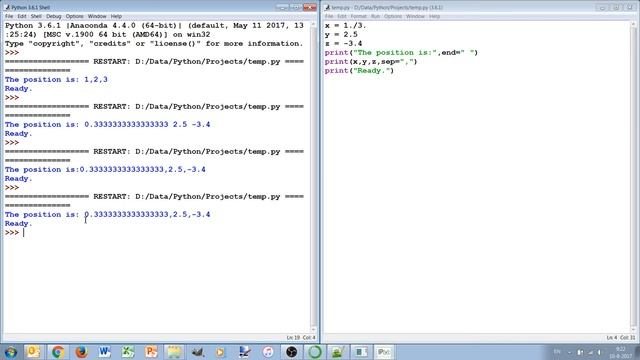This screenshot has height=360, width=640.
Task: Open Options menu in temp.py editor
Action: click(393, 16)
